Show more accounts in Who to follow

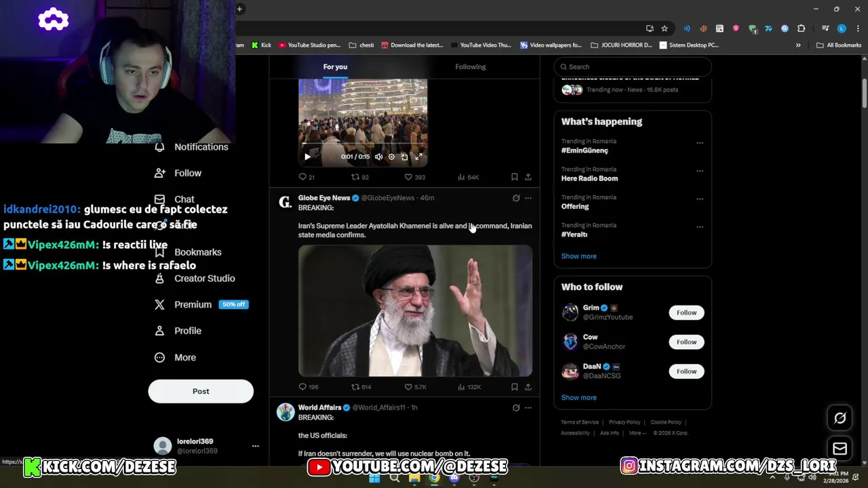tap(578, 398)
